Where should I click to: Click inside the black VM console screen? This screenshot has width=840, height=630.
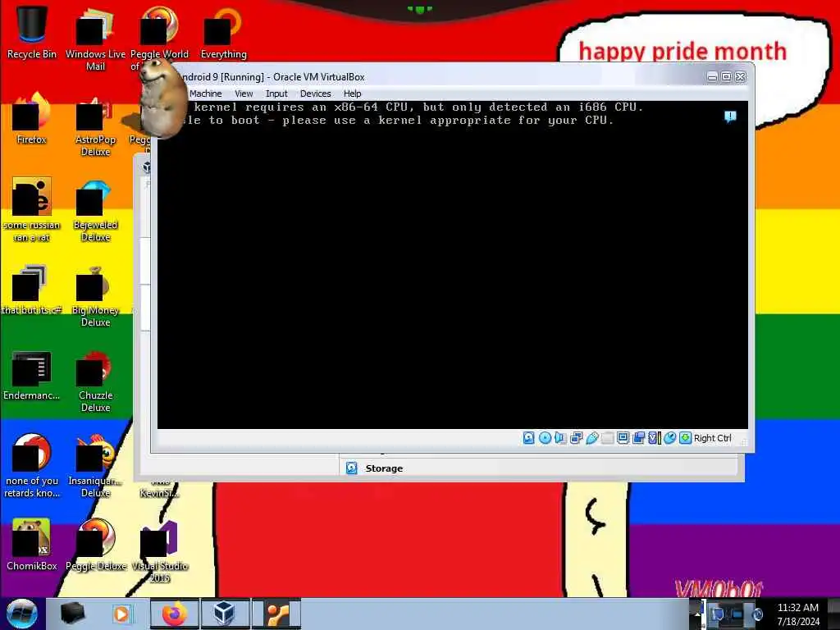[452, 265]
